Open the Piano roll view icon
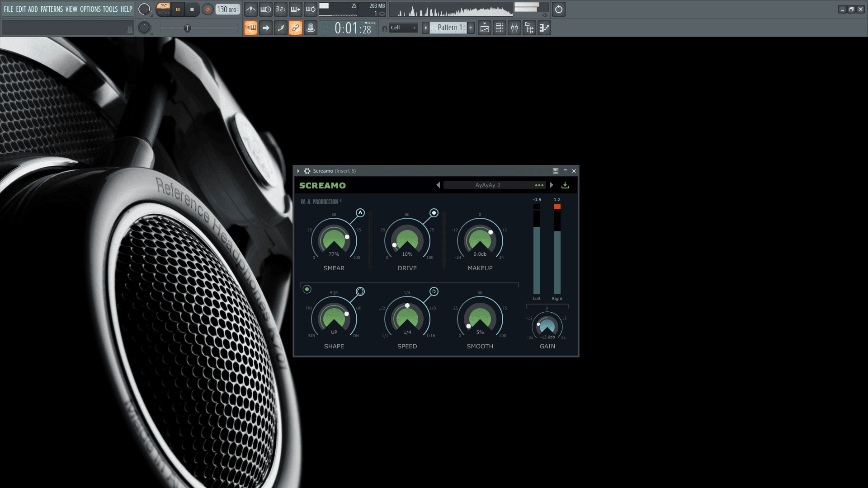This screenshot has width=868, height=488. tap(544, 28)
